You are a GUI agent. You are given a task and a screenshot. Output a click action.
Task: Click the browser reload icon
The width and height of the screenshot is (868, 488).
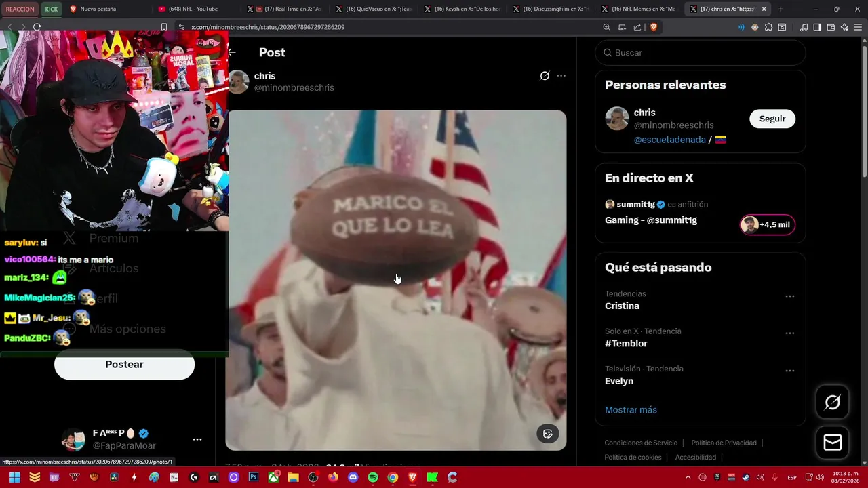click(x=37, y=27)
